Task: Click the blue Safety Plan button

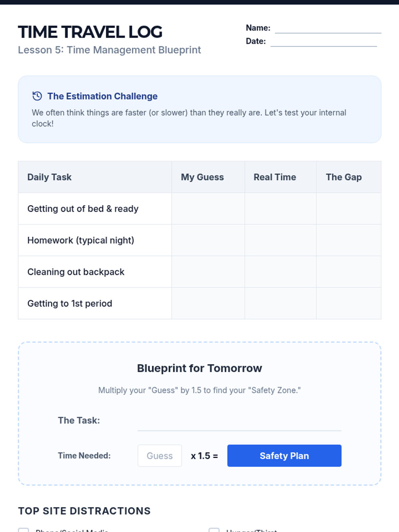Action: [284, 456]
